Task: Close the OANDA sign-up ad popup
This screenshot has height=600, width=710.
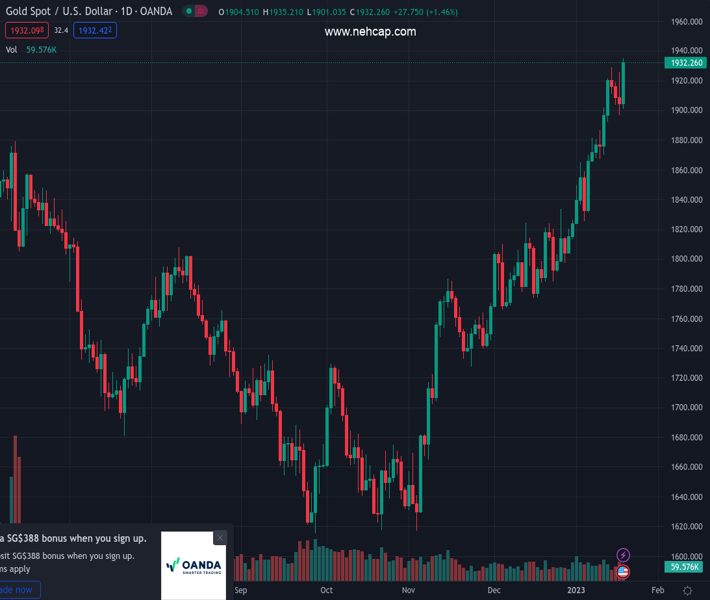Action: click(x=220, y=537)
